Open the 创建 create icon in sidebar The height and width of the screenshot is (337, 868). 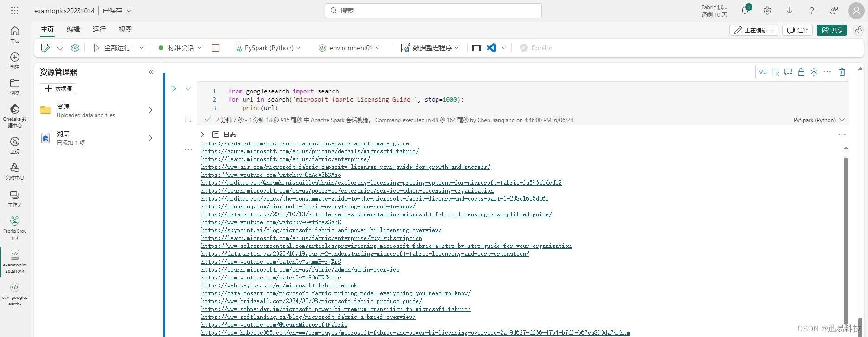[15, 60]
